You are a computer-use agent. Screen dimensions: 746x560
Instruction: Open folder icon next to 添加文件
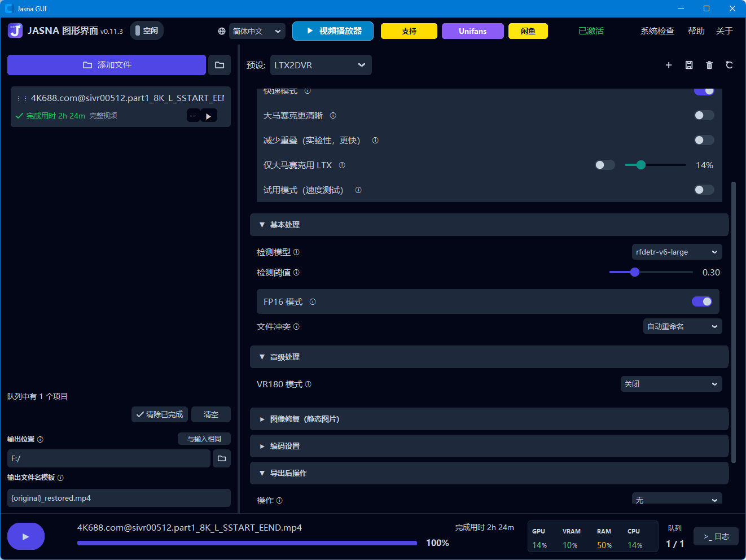coord(220,65)
